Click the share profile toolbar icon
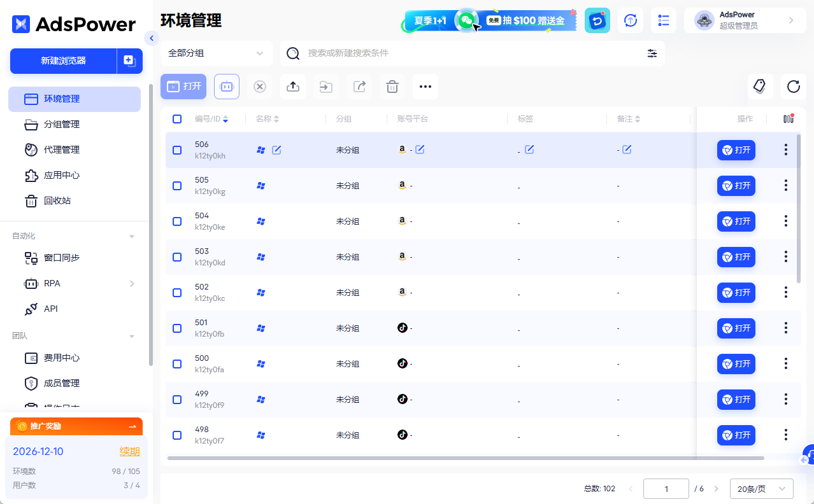 pyautogui.click(x=359, y=87)
